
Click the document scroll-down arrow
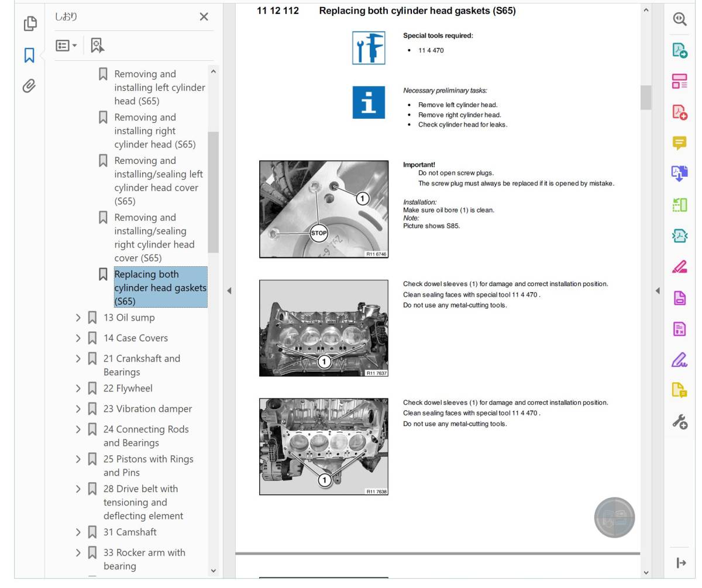pyautogui.click(x=646, y=573)
